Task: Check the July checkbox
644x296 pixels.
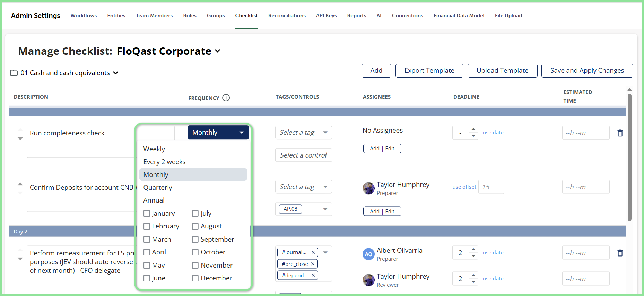Action: (x=195, y=214)
